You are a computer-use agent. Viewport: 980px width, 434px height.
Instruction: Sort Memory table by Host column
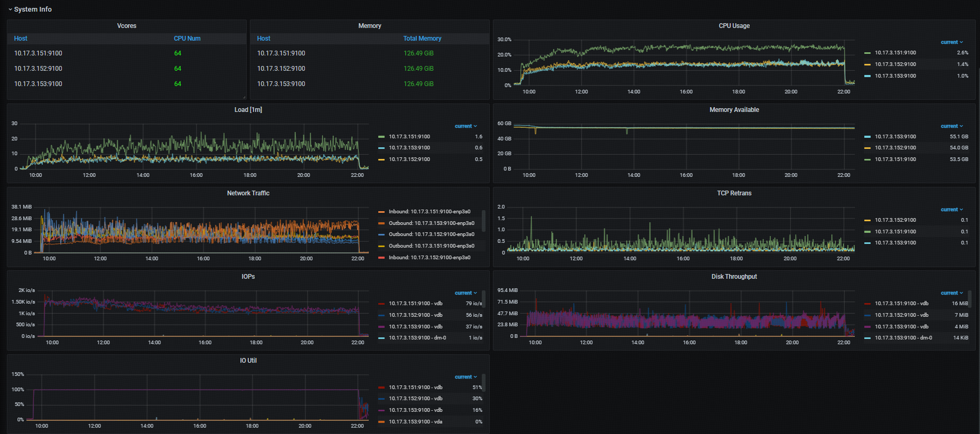point(264,39)
